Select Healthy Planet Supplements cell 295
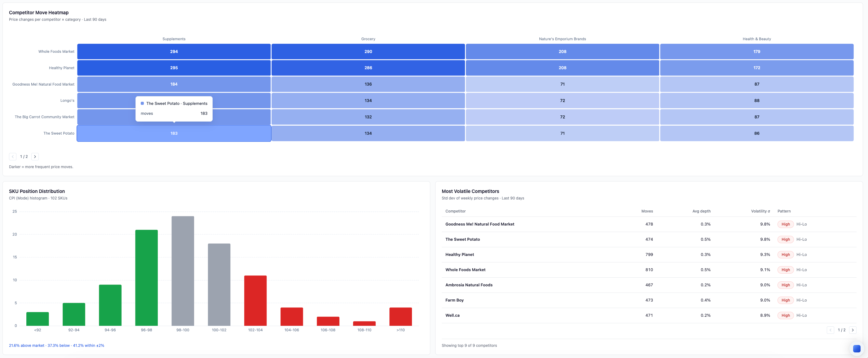Image resolution: width=868 pixels, height=358 pixels. pyautogui.click(x=174, y=68)
